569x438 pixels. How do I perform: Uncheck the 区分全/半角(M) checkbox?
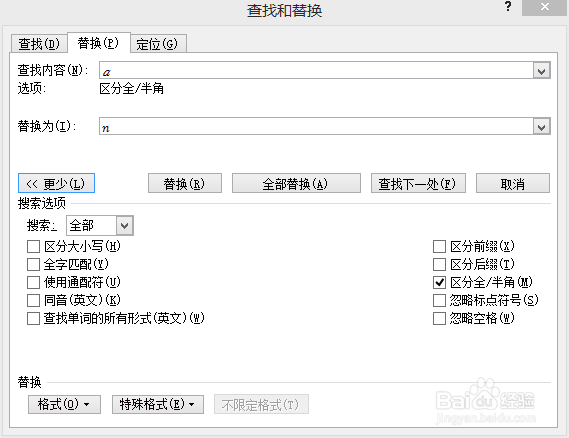[x=439, y=282]
